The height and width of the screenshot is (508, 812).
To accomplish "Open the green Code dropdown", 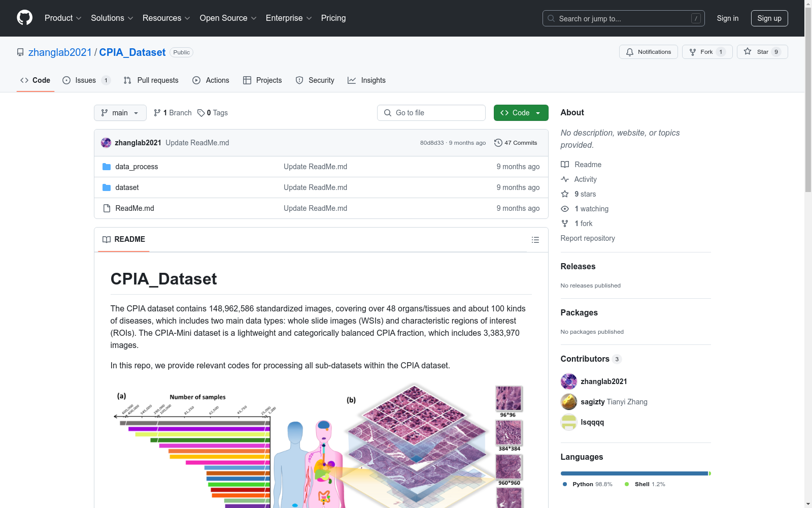I will pos(521,113).
